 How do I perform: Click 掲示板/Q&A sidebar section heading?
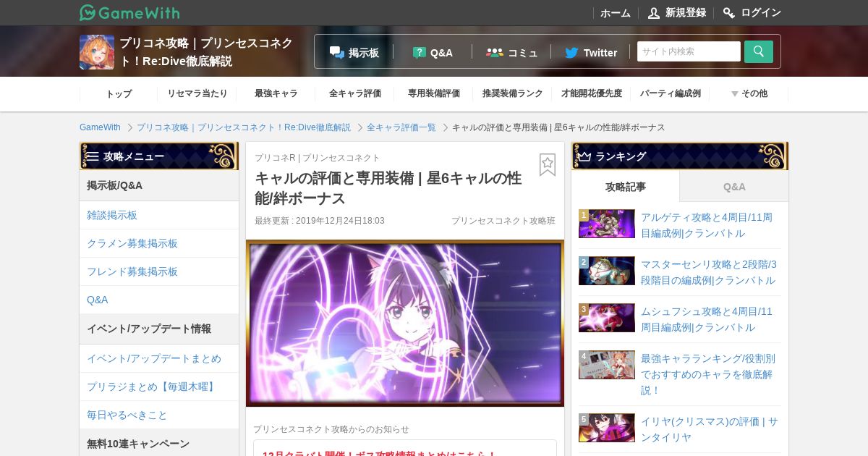click(159, 185)
